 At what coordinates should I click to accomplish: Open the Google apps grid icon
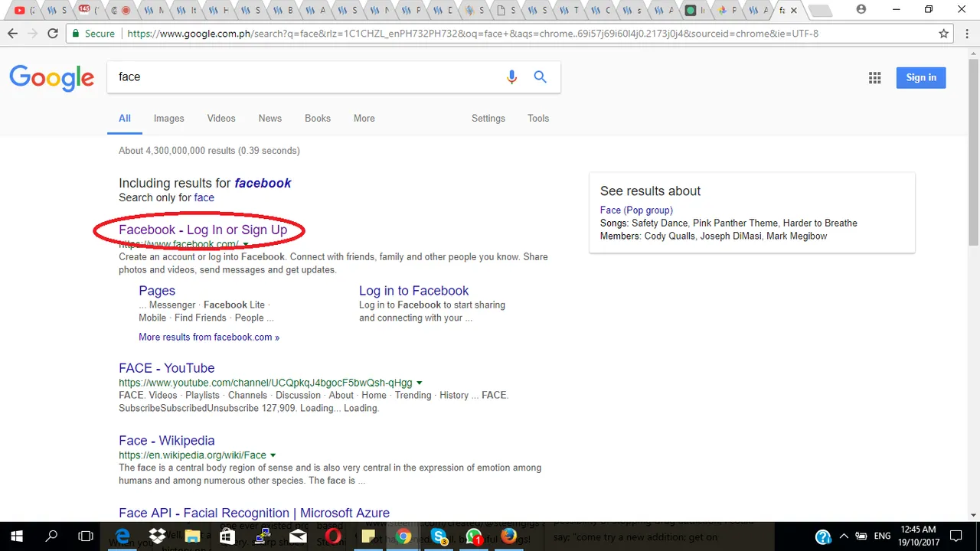(x=874, y=77)
